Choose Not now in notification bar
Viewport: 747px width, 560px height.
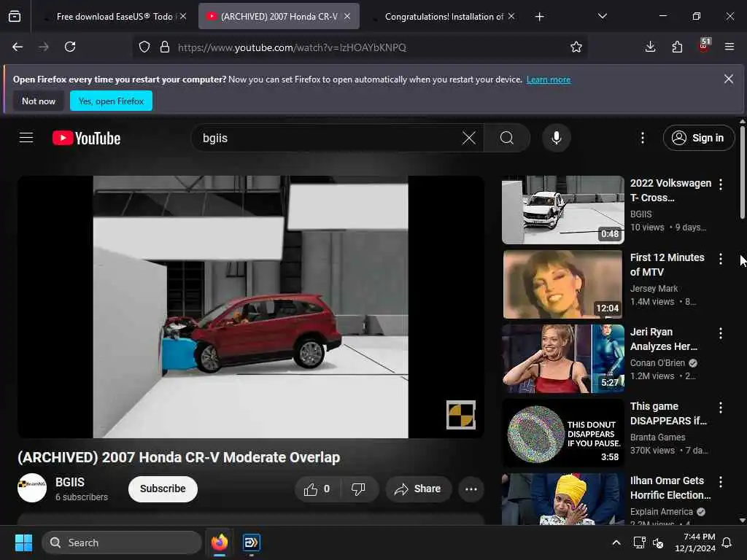pos(39,101)
